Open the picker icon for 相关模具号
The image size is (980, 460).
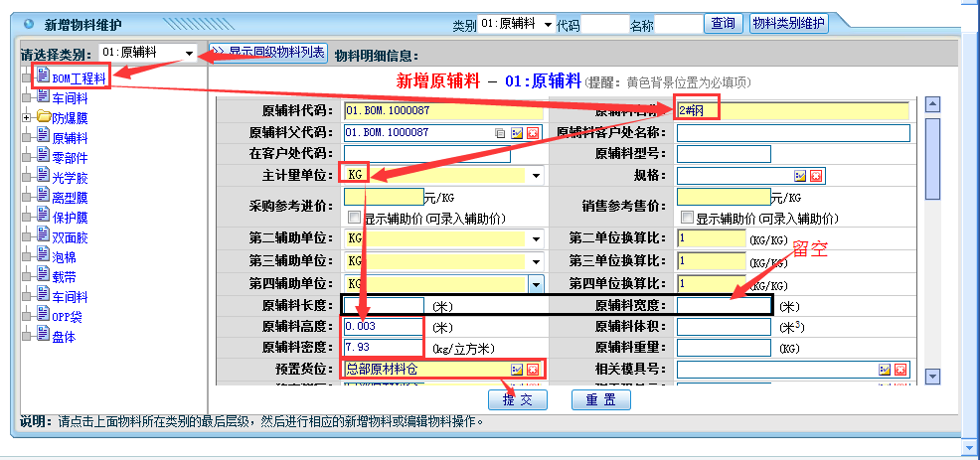coord(885,370)
